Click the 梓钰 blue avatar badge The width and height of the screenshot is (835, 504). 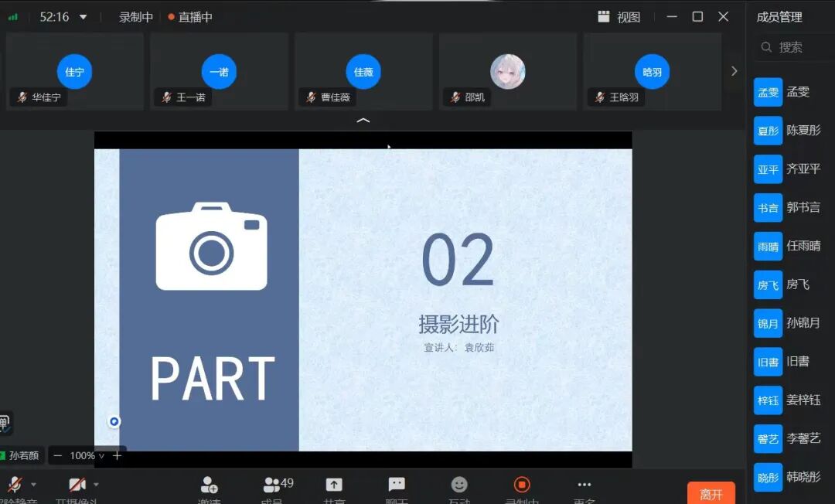click(768, 400)
